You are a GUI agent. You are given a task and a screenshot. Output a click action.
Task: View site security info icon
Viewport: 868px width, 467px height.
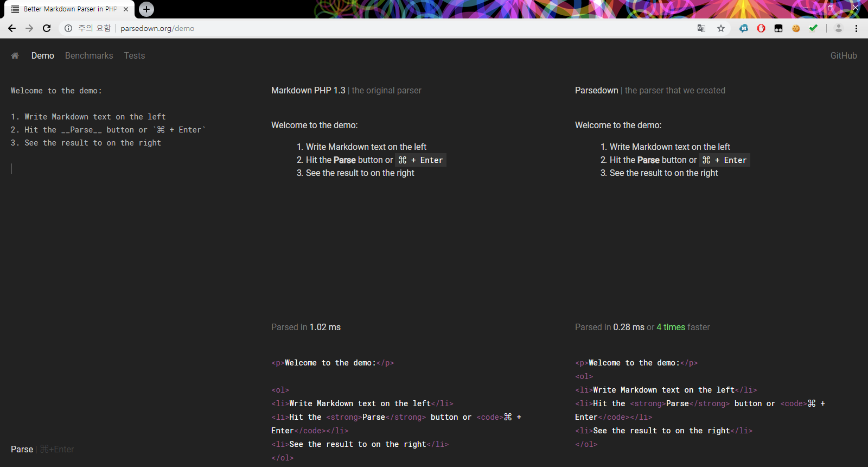pos(68,28)
